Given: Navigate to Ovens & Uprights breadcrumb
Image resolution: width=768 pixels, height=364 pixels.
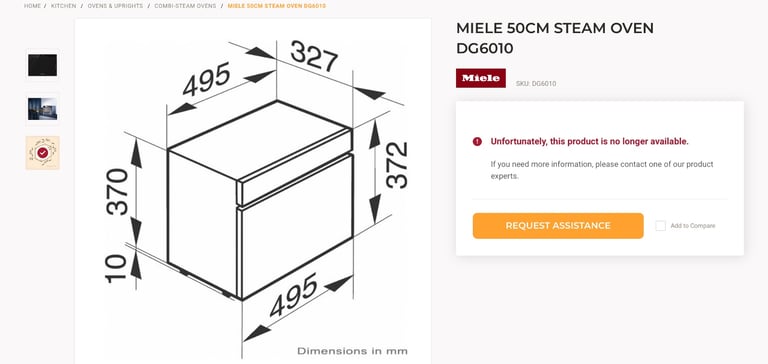Looking at the screenshot, I should tap(115, 6).
